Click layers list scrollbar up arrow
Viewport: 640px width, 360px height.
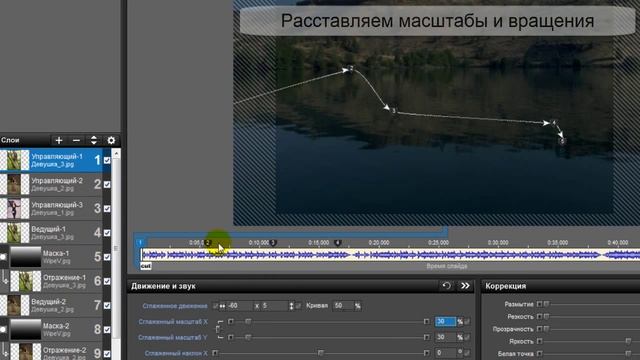pos(116,153)
